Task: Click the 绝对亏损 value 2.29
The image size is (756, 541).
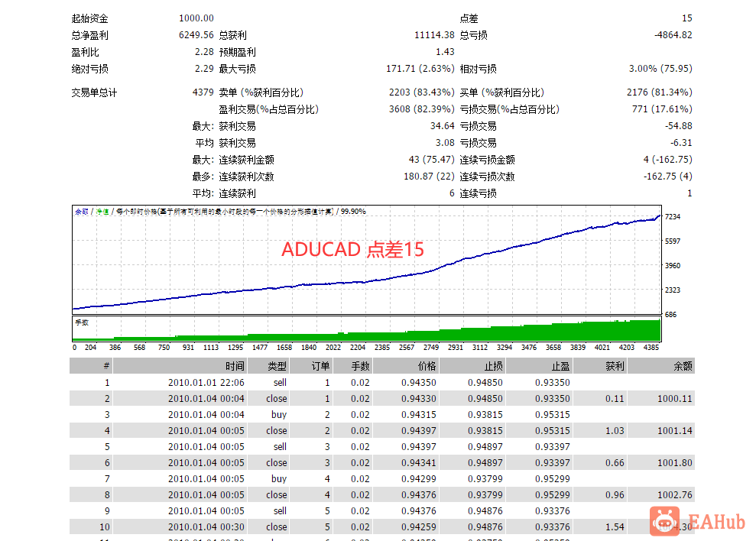Action: coord(204,69)
